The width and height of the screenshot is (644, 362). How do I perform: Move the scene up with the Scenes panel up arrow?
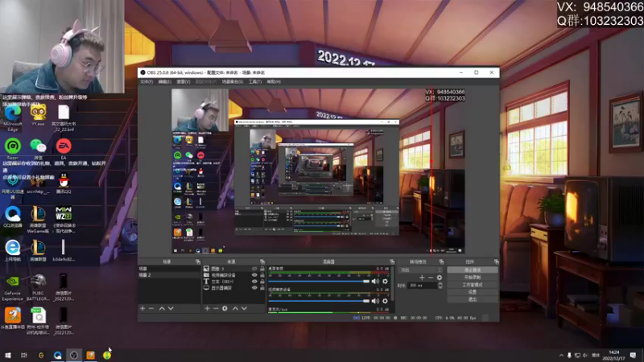coord(162,308)
